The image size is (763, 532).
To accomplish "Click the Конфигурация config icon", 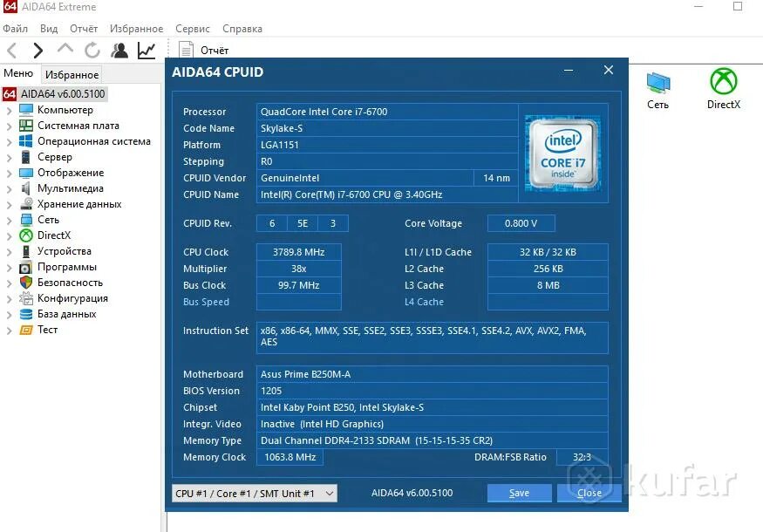I will point(26,298).
